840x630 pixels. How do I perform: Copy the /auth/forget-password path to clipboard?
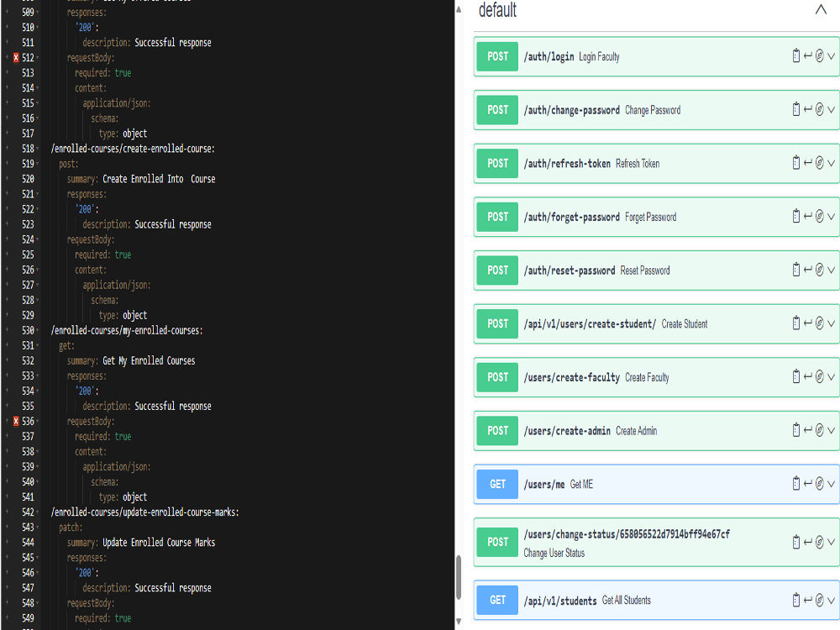coord(796,217)
